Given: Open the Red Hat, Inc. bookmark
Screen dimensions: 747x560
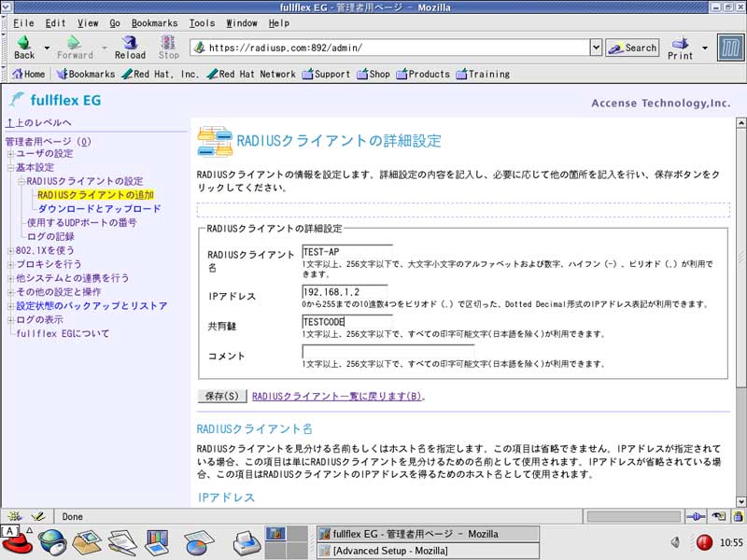Looking at the screenshot, I should (160, 74).
